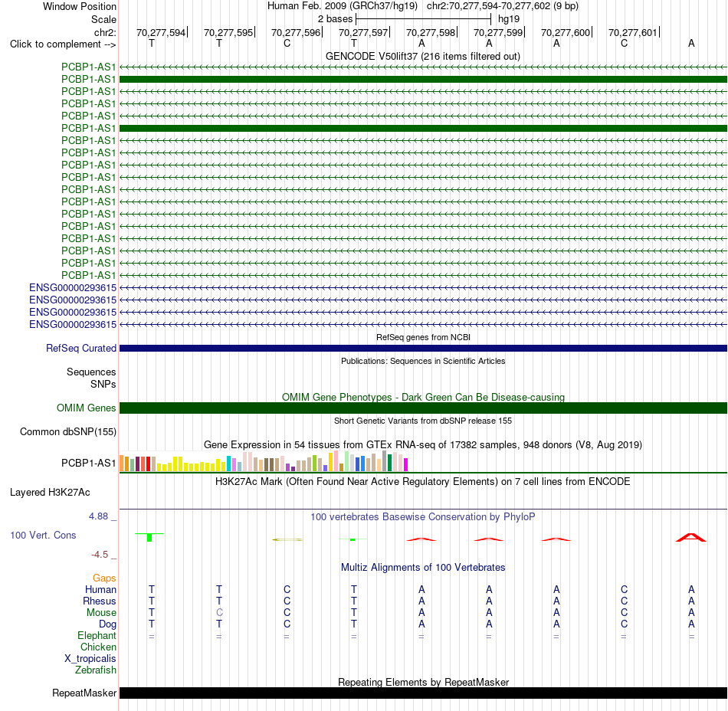Click the black RepeatMasker bar
This screenshot has width=728, height=711.
[x=423, y=693]
